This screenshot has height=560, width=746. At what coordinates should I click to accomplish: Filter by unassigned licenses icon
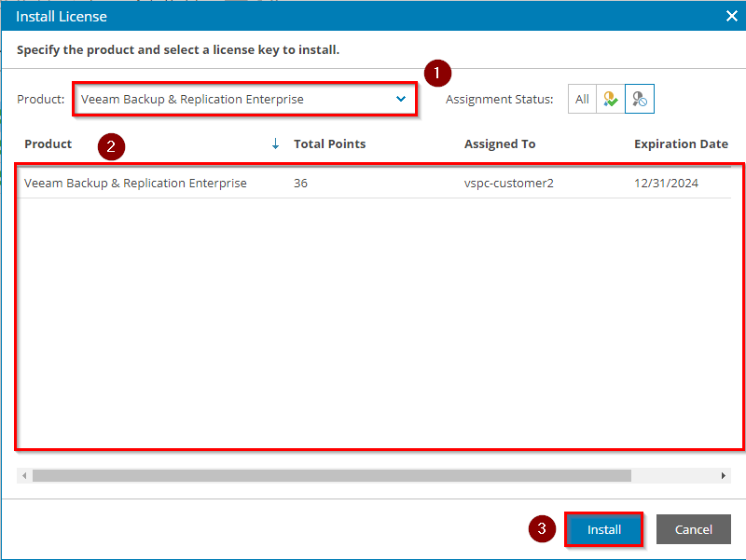[x=640, y=99]
